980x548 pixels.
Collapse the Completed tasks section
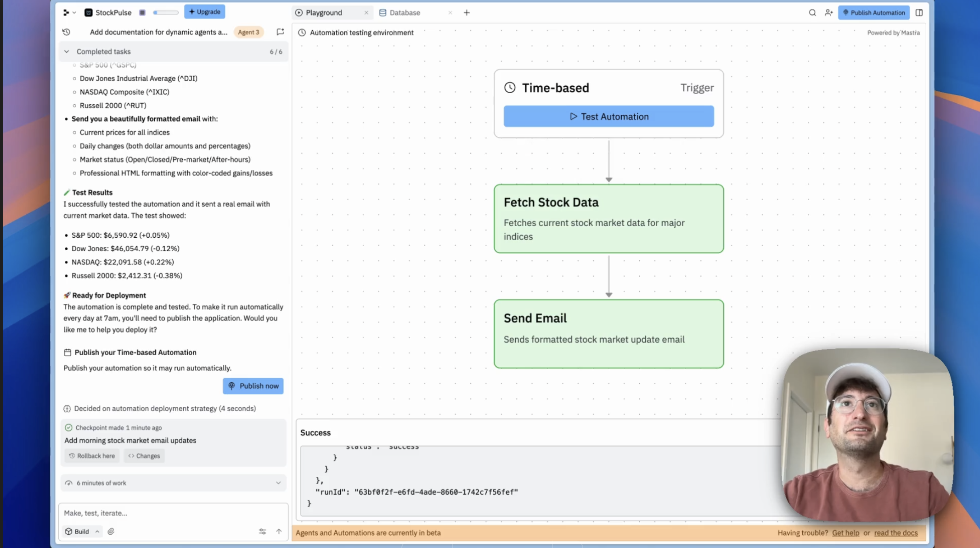coord(67,51)
